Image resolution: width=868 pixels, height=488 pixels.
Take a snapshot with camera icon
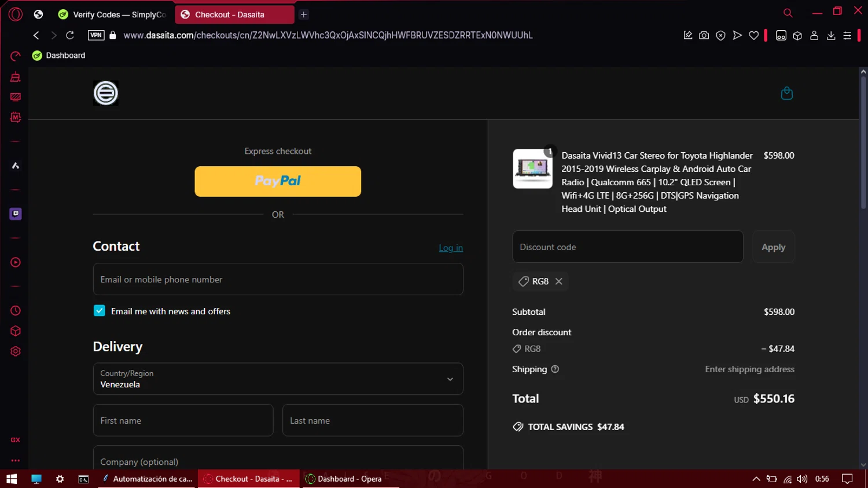(x=704, y=35)
